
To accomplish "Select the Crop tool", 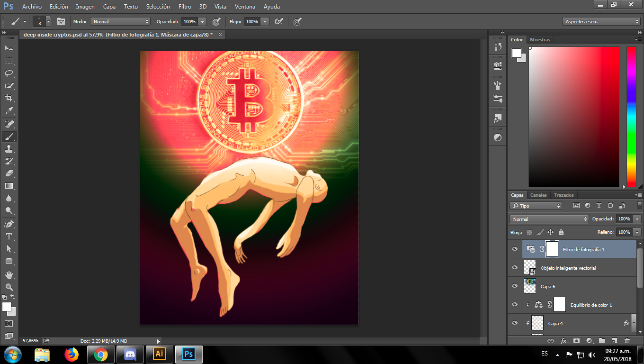I will (9, 98).
